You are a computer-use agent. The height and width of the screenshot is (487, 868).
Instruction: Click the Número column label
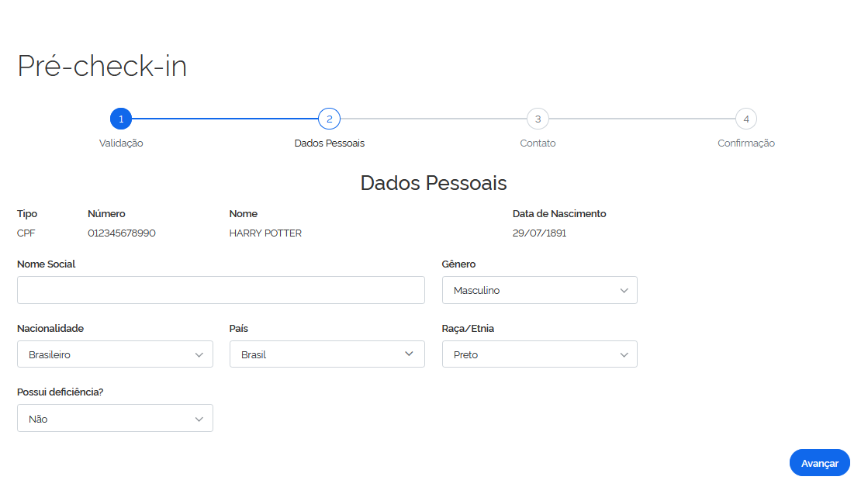coord(106,213)
